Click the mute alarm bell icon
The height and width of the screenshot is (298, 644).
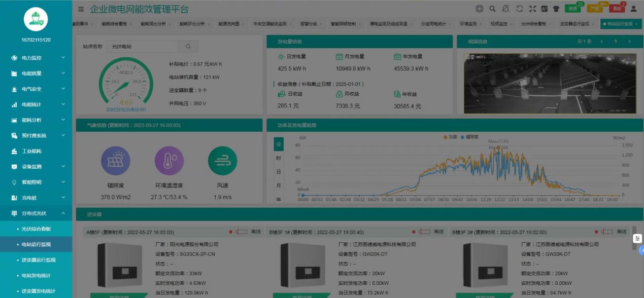[x=505, y=9]
